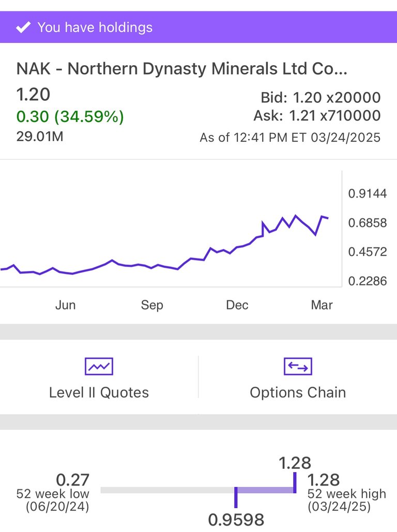Tap the checkmark icon in holdings banner

23,27
